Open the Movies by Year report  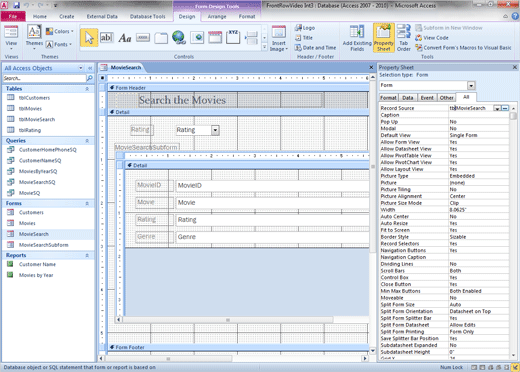click(36, 275)
